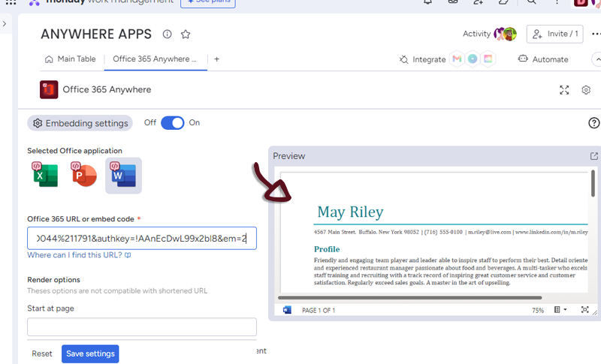This screenshot has height=364, width=601.
Task: Open the board's three-dot options menu
Action: (595, 35)
